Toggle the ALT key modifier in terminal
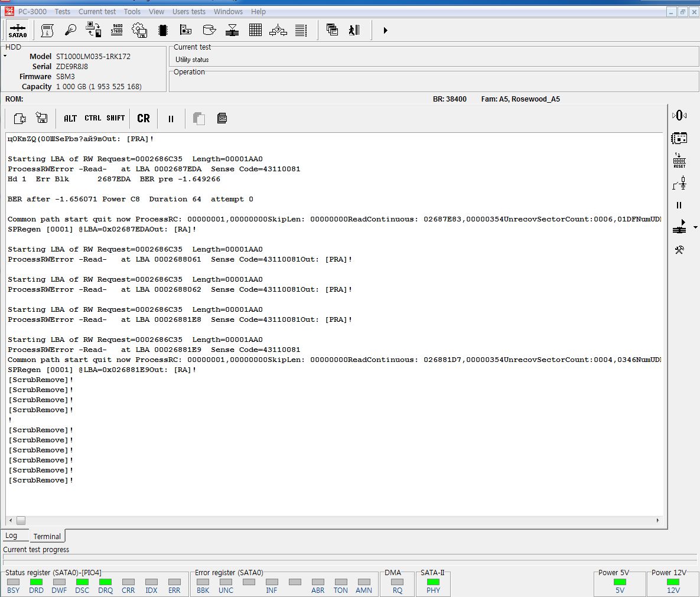 click(x=70, y=118)
